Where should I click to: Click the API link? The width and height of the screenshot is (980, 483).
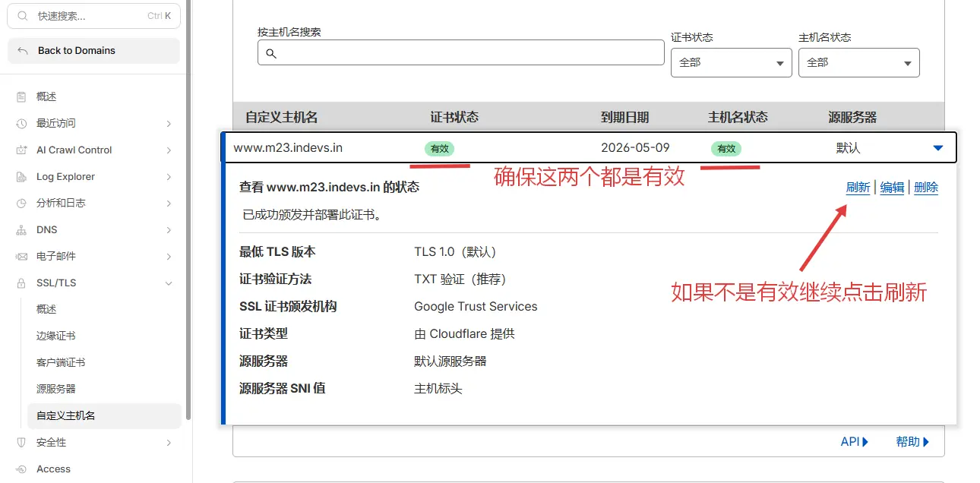pos(851,441)
